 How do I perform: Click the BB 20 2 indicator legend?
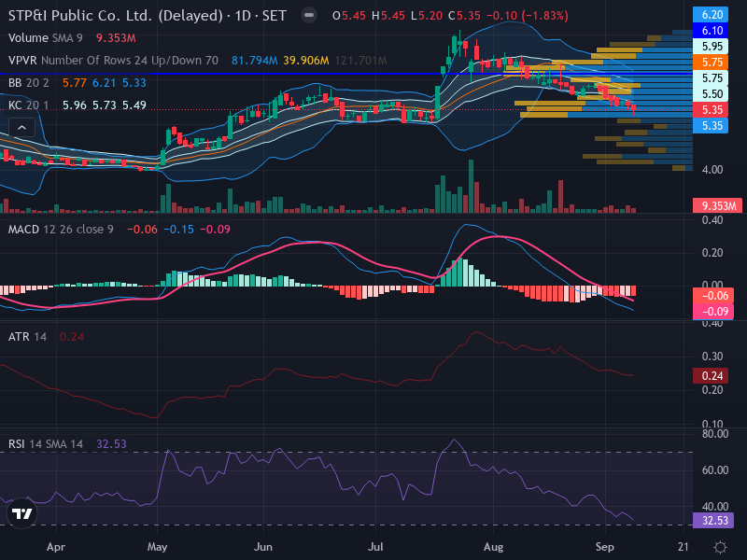click(x=28, y=83)
